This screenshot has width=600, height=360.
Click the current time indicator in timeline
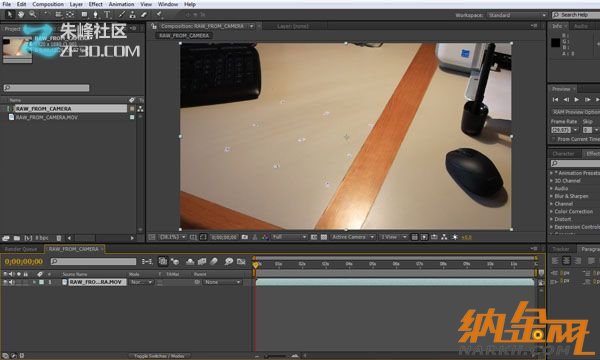tap(255, 264)
